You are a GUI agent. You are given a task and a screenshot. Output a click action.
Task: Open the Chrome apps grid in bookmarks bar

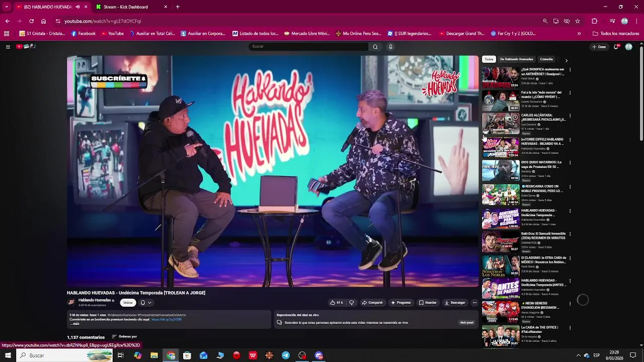7,34
